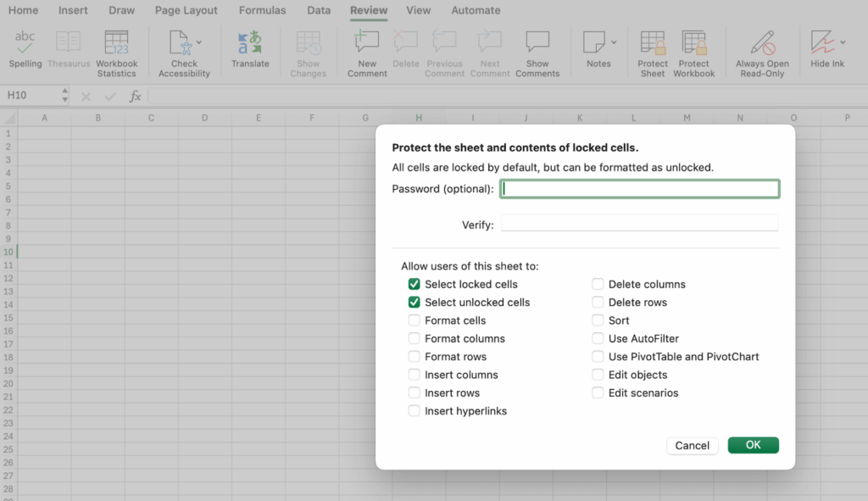Screen dimensions: 868x501
Task: Cancel the Protect Sheet dialog
Action: pyautogui.click(x=692, y=446)
